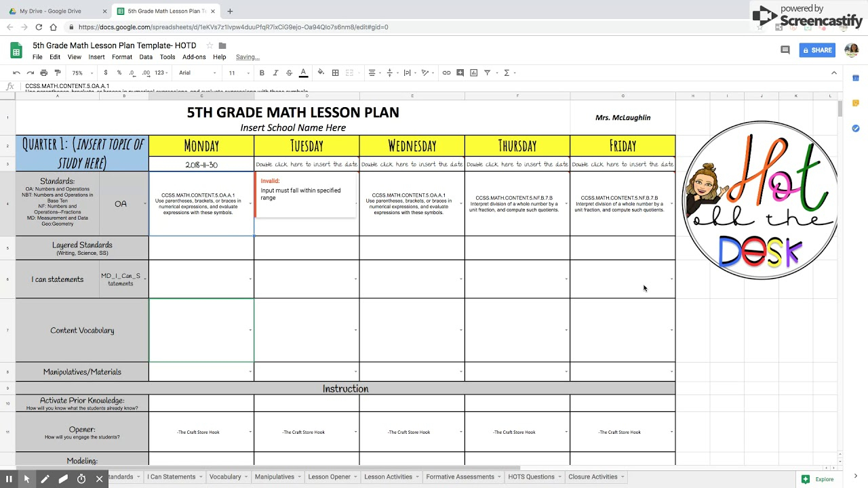Open the text color picker
The width and height of the screenshot is (868, 488).
tap(303, 73)
